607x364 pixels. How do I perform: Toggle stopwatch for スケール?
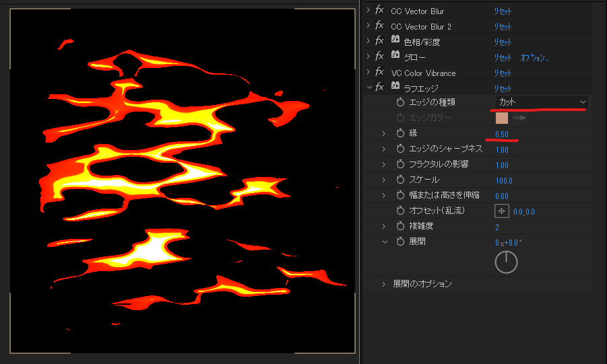click(400, 180)
